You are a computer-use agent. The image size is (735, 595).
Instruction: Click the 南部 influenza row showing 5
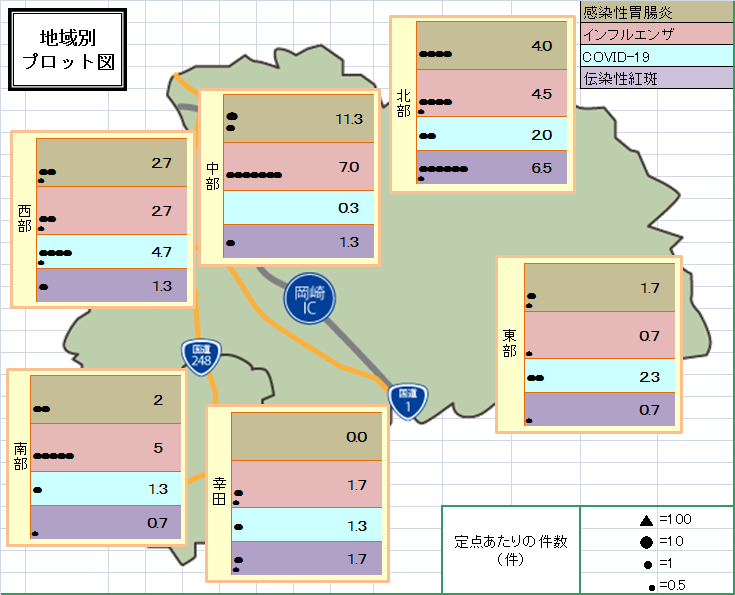click(106, 448)
